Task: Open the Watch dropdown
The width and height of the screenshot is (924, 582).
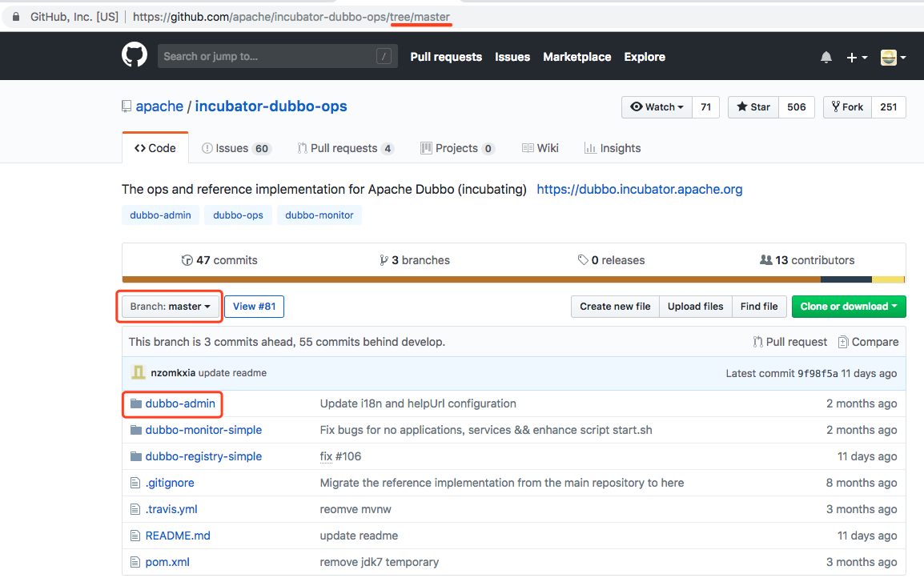Action: pyautogui.click(x=657, y=107)
